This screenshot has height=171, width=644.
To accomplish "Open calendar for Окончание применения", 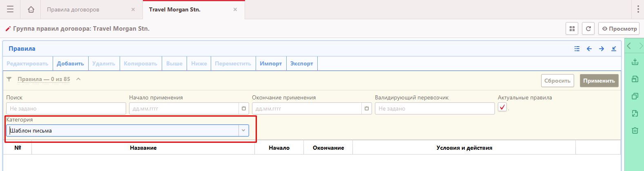I will [x=367, y=108].
